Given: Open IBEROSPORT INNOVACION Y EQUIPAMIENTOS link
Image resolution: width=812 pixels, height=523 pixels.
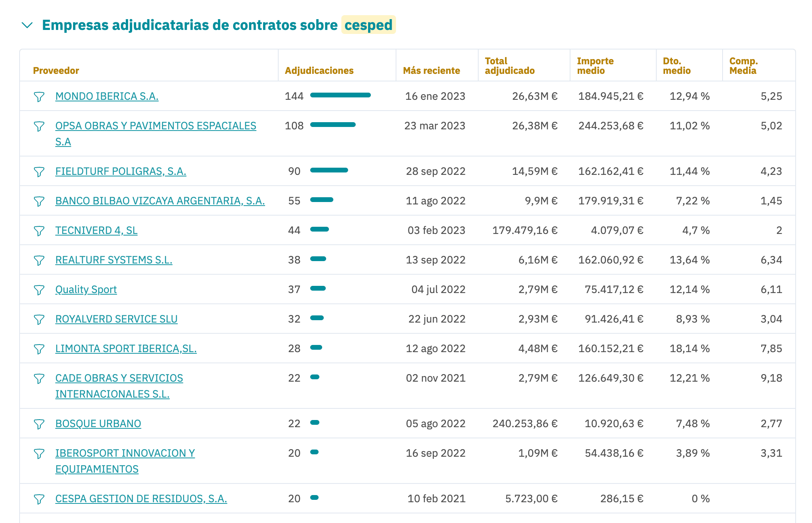Looking at the screenshot, I should [x=125, y=453].
